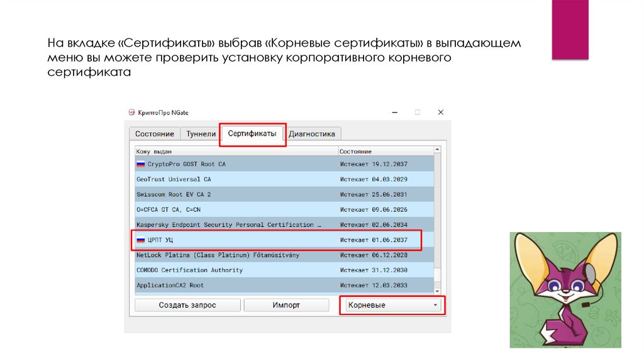Minimize the КриптоПро NGate window
Viewport: 644px width, 361px height.
click(395, 112)
